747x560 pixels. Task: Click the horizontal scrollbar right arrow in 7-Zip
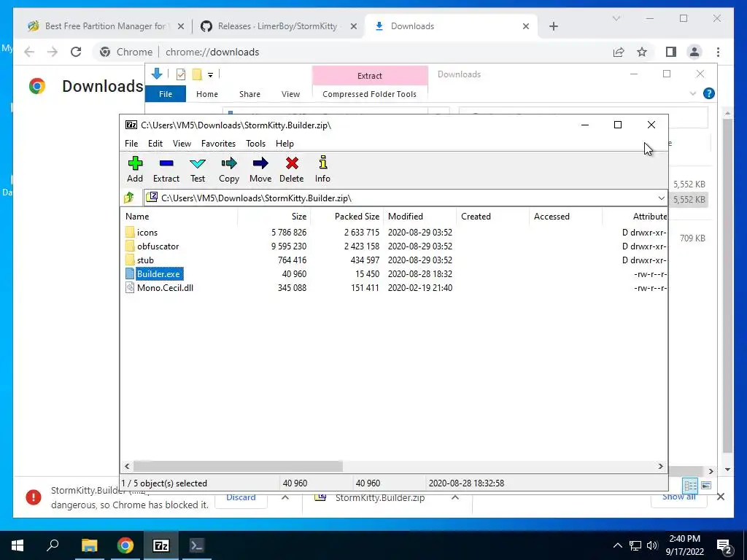click(660, 466)
